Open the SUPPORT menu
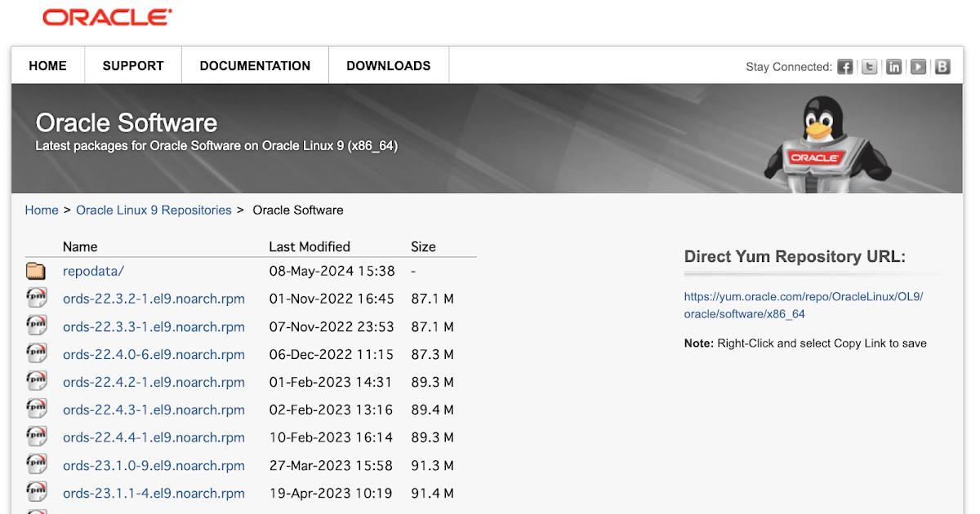The height and width of the screenshot is (514, 980). tap(133, 66)
